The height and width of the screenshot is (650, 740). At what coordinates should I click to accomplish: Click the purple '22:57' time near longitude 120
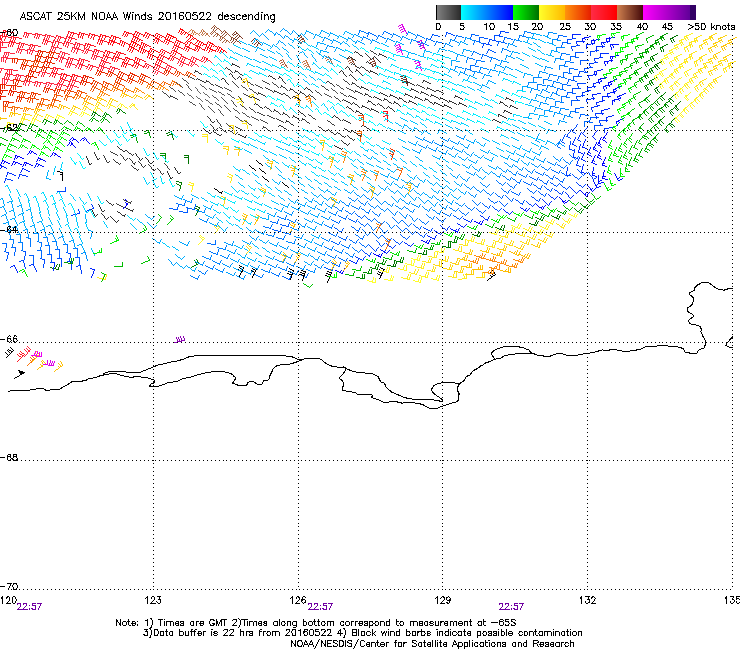[29, 607]
